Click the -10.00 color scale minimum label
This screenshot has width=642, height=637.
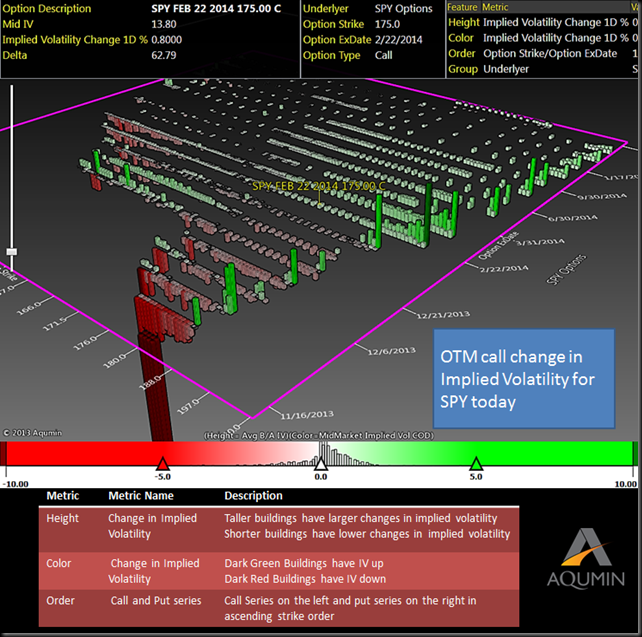point(16,484)
